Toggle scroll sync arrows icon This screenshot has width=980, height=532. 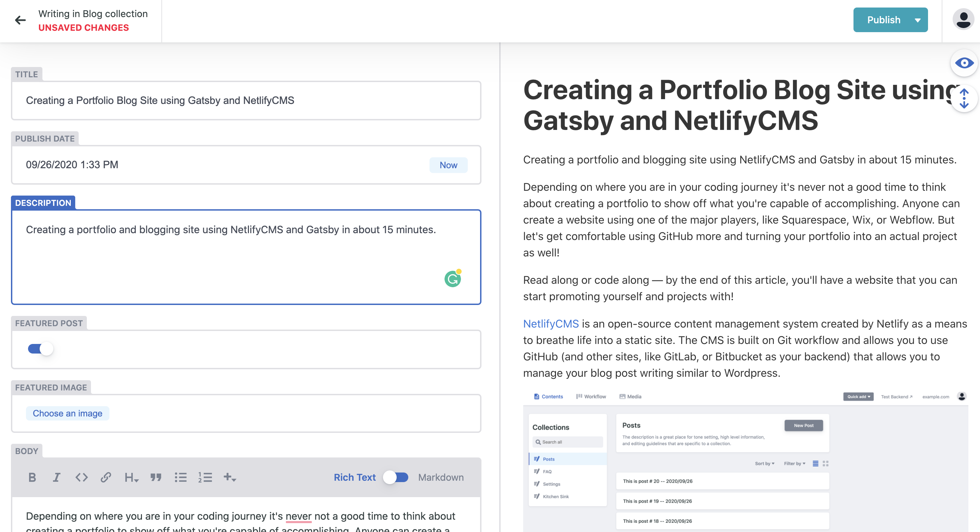964,99
